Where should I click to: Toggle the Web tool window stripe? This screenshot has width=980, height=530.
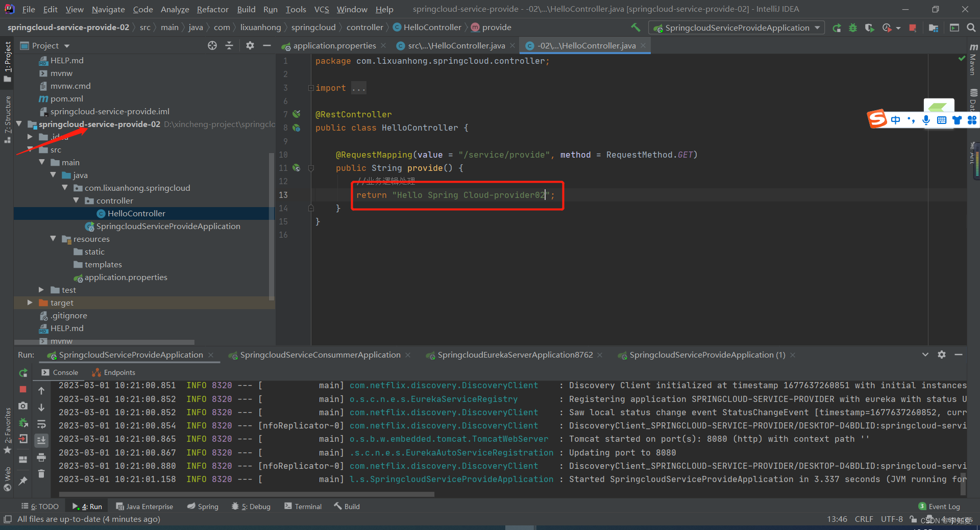[x=7, y=478]
